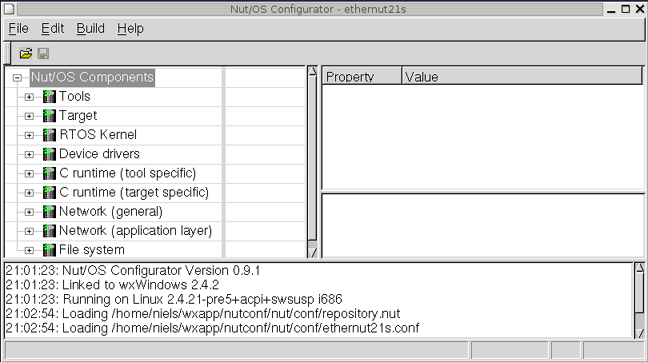
Task: Click component tree scrollbar down arrow
Action: coord(312,252)
